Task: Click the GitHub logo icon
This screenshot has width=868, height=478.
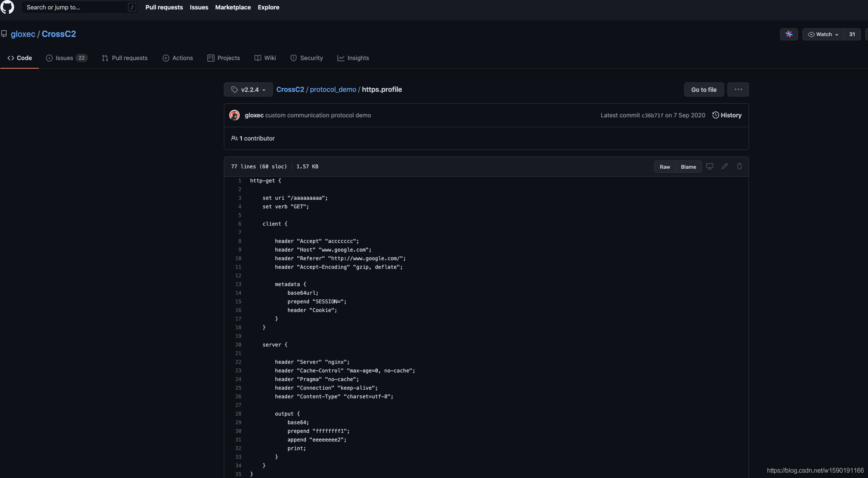Action: click(7, 7)
